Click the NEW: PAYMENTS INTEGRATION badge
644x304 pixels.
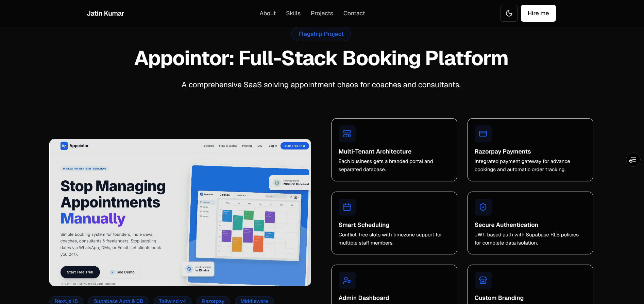click(84, 168)
